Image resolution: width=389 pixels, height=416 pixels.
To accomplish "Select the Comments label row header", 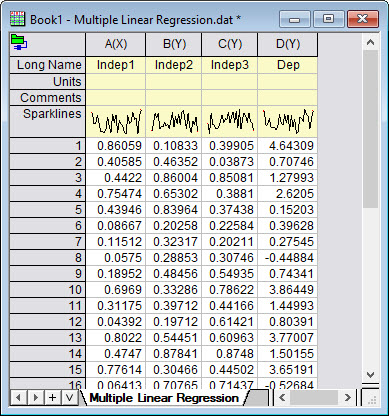I will tap(47, 98).
